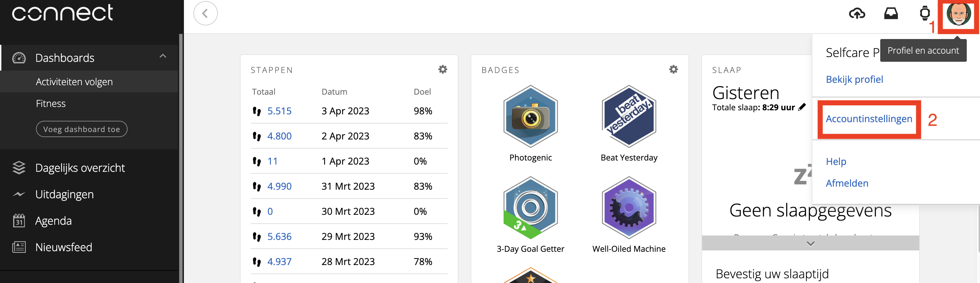Viewport: 980px width, 283px height.
Task: Click the Uitdagingen trend icon
Action: click(x=18, y=194)
